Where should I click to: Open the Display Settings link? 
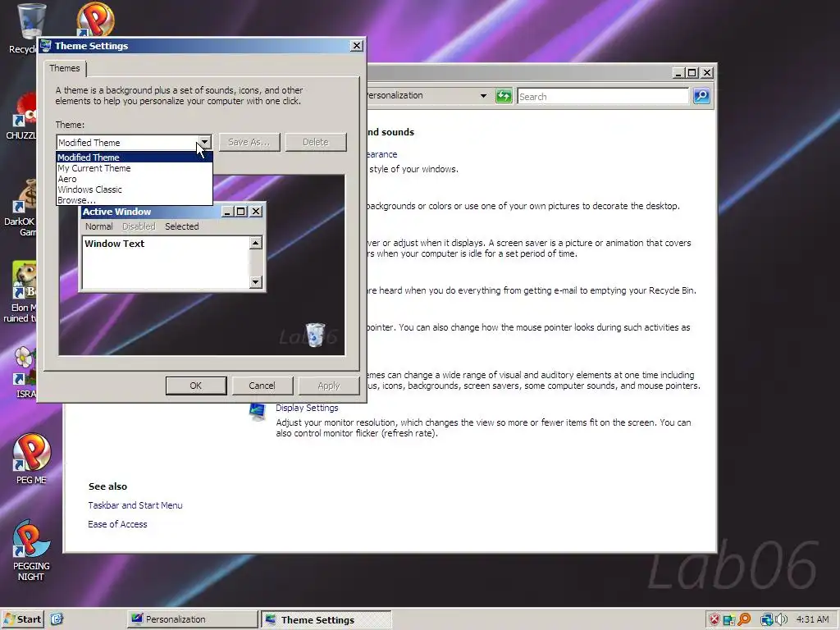(307, 408)
